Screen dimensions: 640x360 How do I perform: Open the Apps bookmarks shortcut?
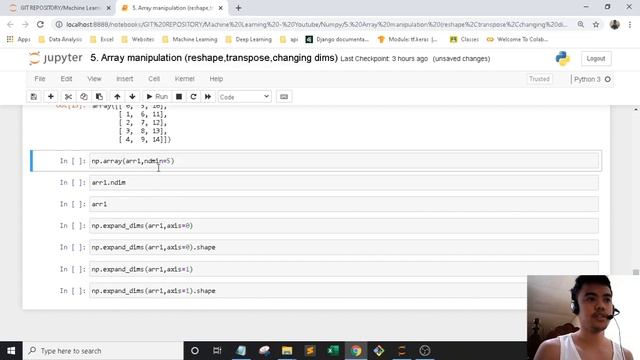tap(18, 39)
